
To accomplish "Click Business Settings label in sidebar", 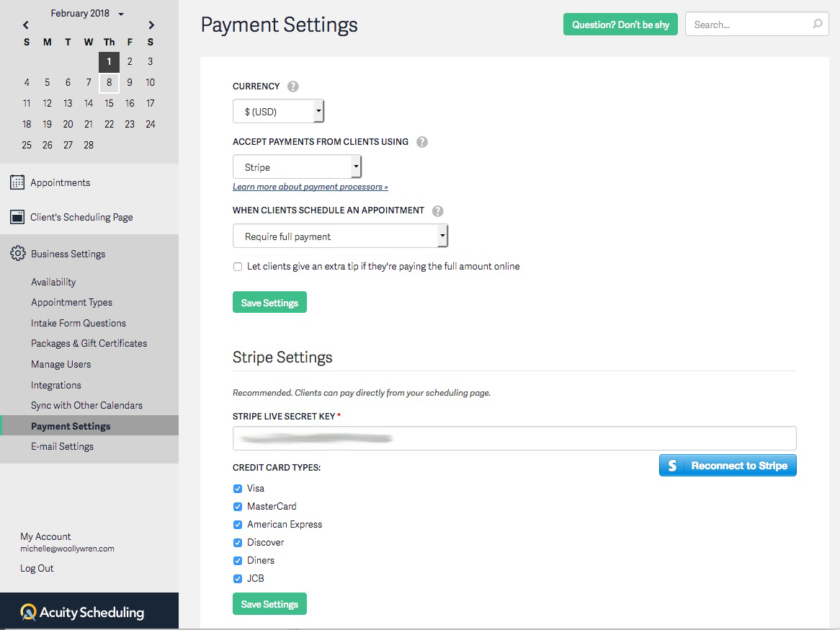I will [x=68, y=254].
